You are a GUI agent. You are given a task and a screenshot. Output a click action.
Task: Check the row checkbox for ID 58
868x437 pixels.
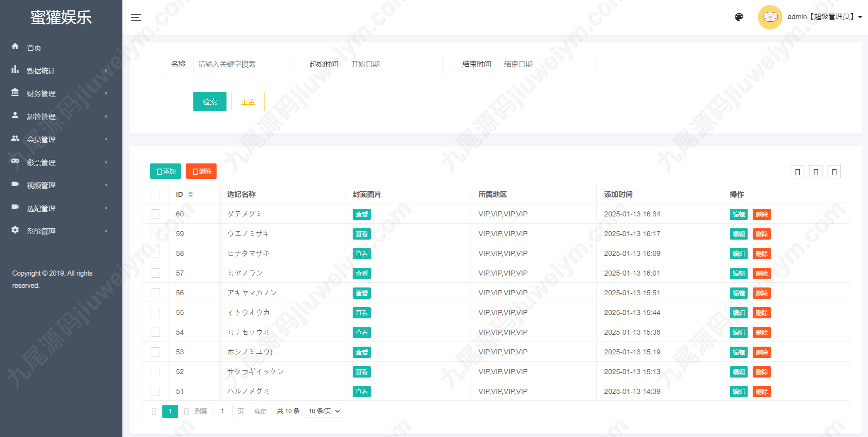(x=155, y=254)
